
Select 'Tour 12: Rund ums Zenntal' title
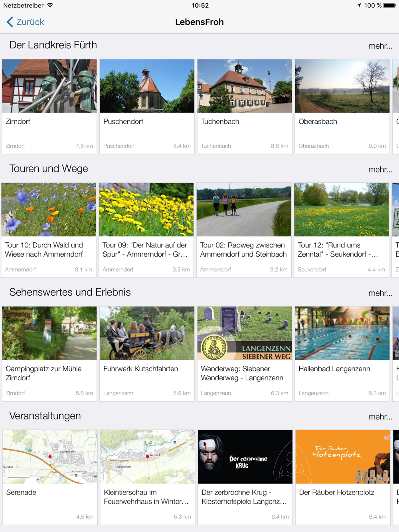(338, 250)
